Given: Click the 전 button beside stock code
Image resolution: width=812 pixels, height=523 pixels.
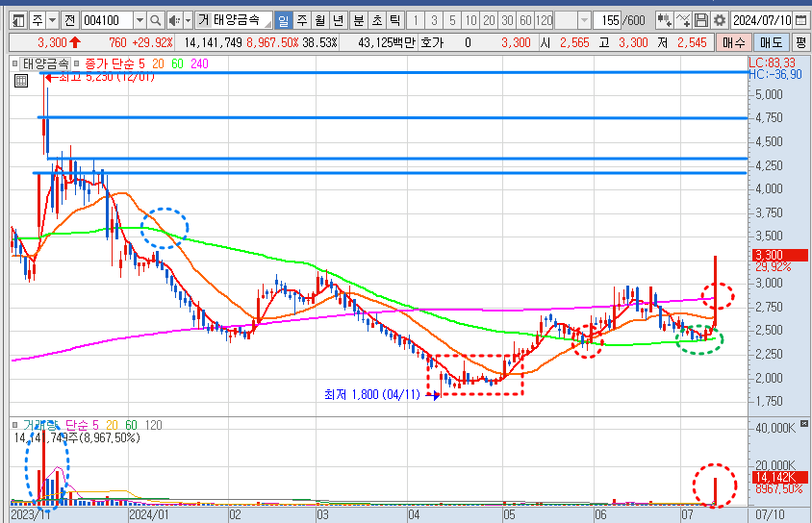Looking at the screenshot, I should click(x=70, y=21).
